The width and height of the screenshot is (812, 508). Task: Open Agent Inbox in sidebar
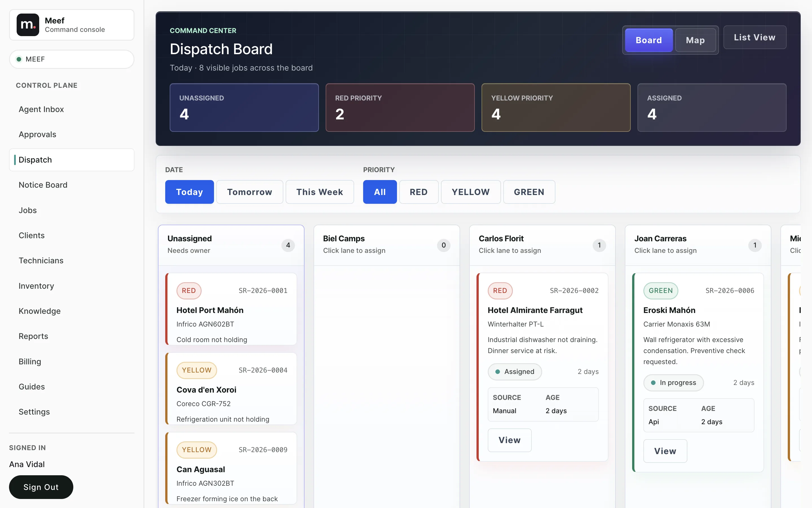pyautogui.click(x=71, y=109)
